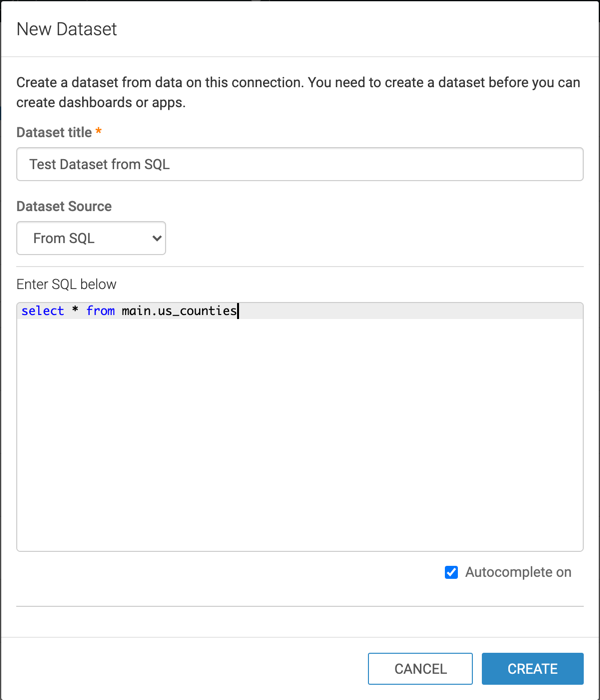The height and width of the screenshot is (700, 600).
Task: Click the 'Enter SQL below' label
Action: coord(67,284)
